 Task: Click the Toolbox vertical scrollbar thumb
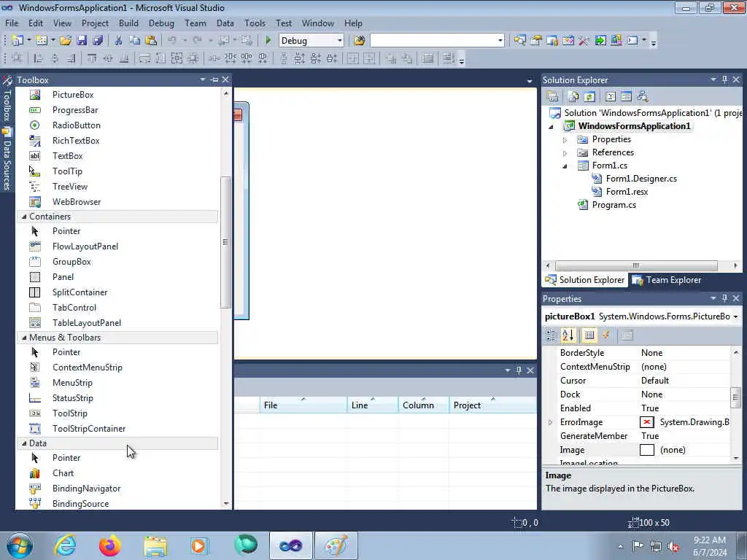coord(226,242)
